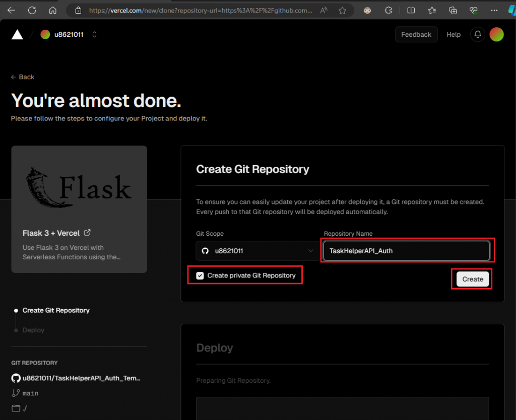Expand the u8621011 scope switcher arrows
This screenshot has height=420, width=516.
click(x=94, y=35)
